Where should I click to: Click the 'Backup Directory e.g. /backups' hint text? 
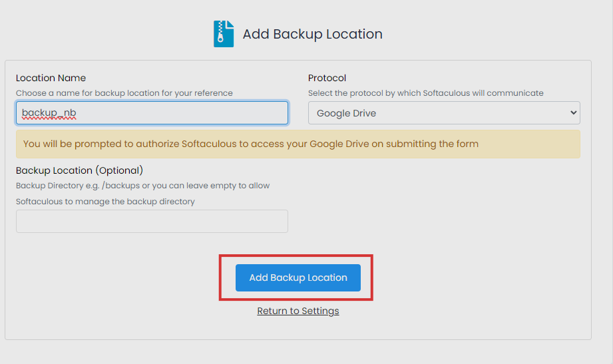142,185
